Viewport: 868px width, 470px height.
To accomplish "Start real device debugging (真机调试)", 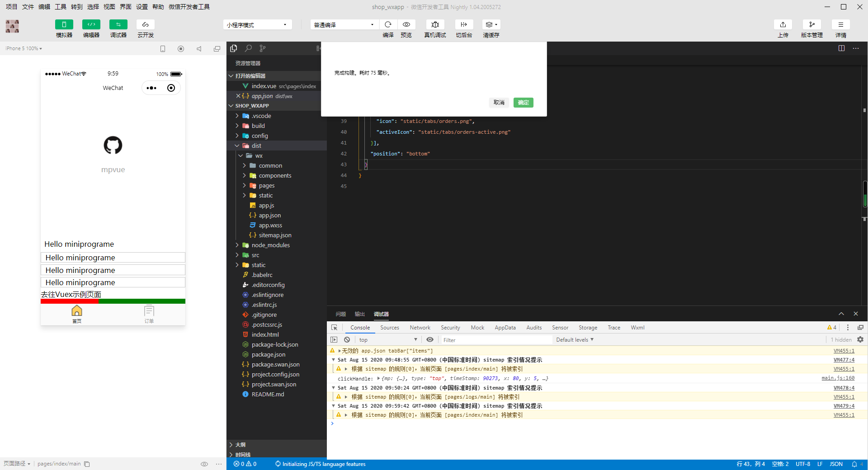I will pyautogui.click(x=435, y=24).
